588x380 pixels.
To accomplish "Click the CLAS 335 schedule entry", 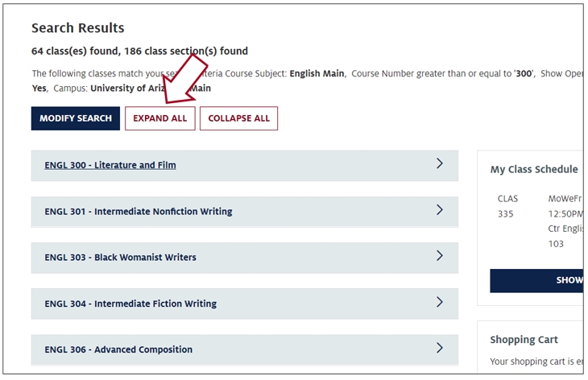I will [x=507, y=206].
